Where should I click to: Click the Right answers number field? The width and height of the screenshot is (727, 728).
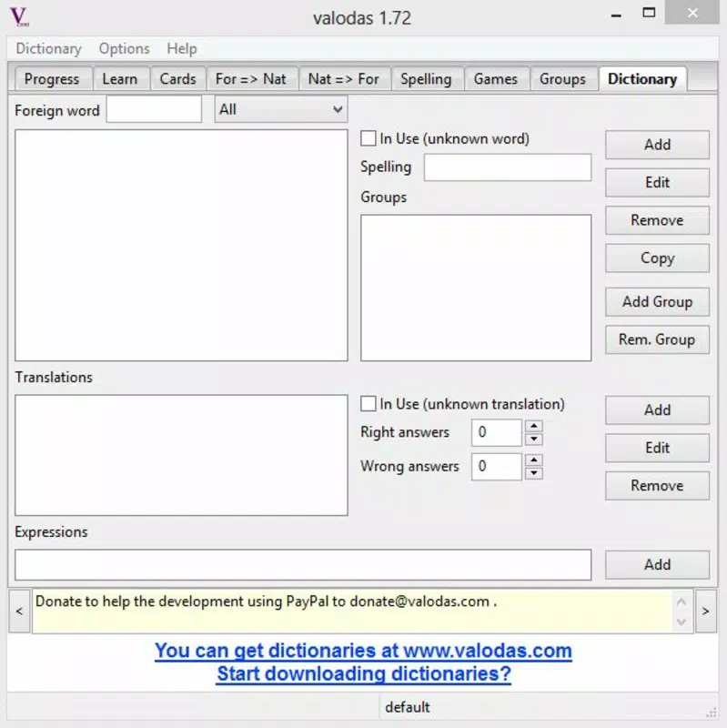(x=496, y=432)
